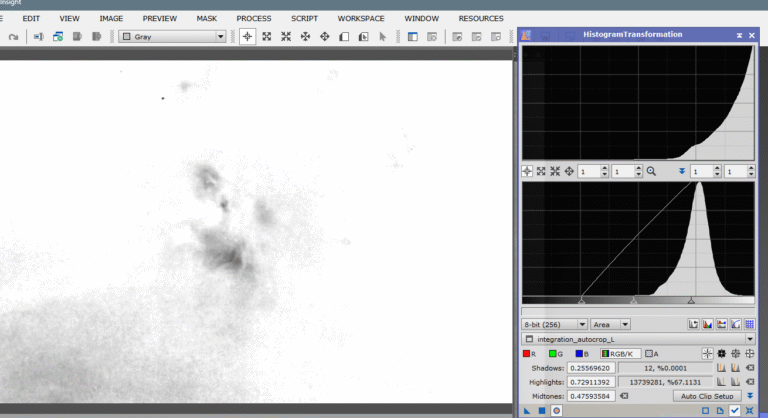Click the magnifier zoom 1:1 icon in histogram panel

[651, 171]
